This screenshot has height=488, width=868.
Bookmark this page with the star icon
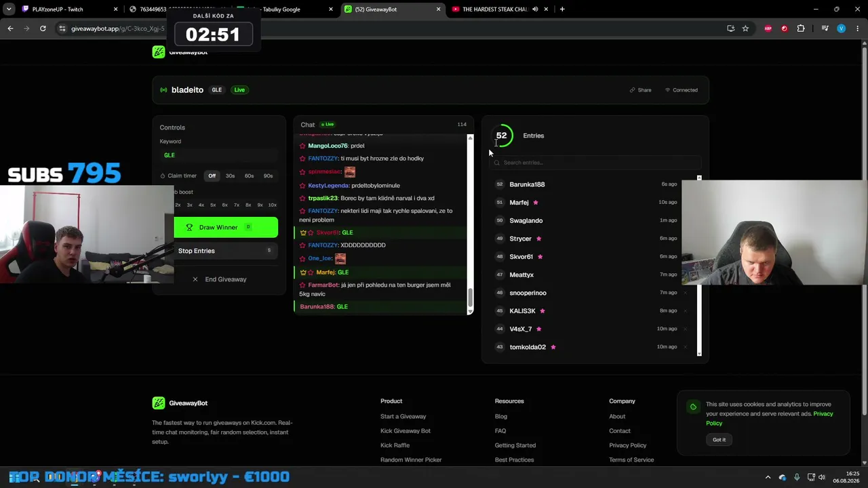coord(745,28)
